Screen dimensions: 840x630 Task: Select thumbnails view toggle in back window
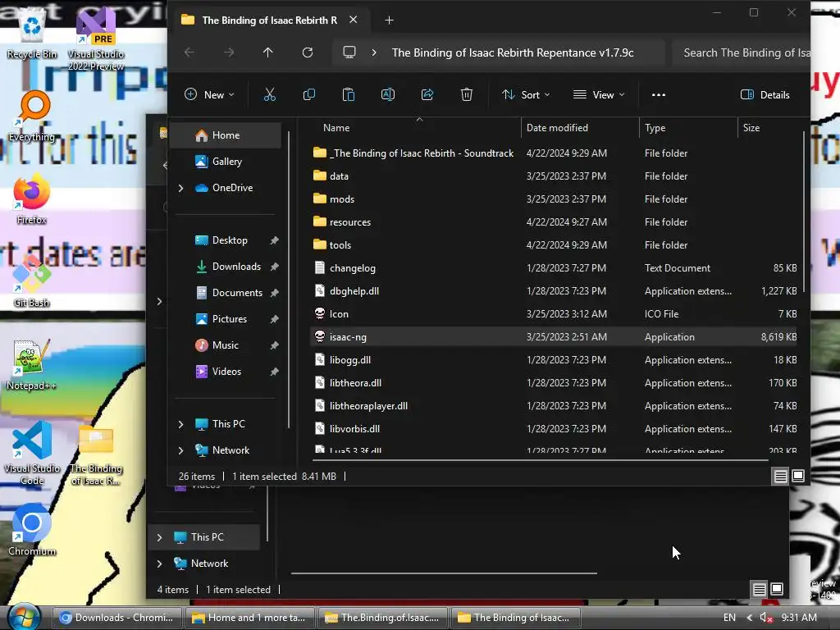[x=777, y=590]
